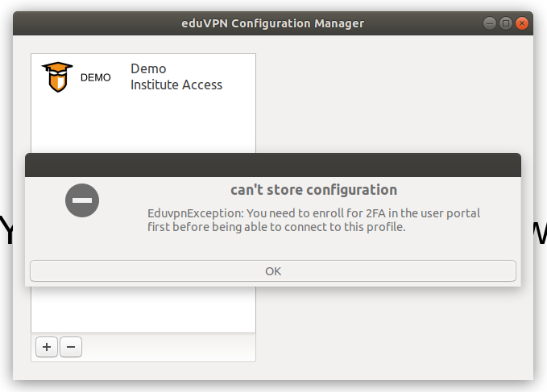Click the "can't store configuration" heading
This screenshot has width=547, height=392.
coord(313,190)
